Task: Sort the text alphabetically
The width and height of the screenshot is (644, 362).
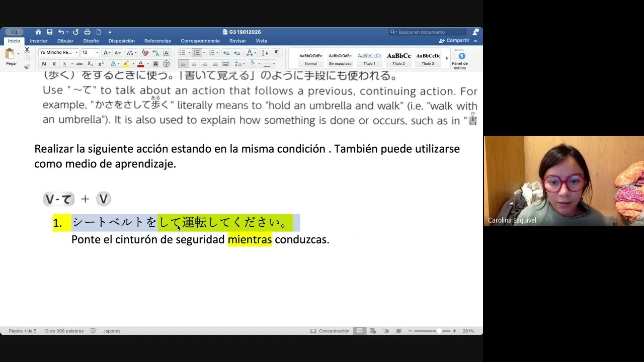Action: [x=265, y=52]
